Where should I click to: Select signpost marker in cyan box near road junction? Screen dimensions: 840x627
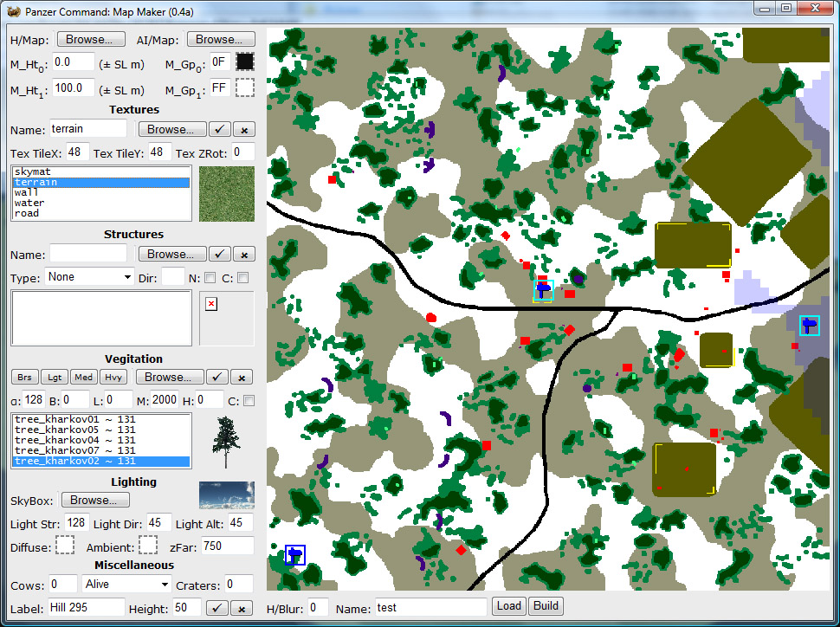point(544,290)
